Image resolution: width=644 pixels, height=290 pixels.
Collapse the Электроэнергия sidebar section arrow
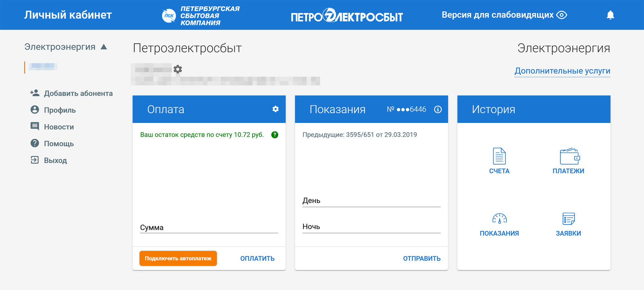click(x=104, y=47)
